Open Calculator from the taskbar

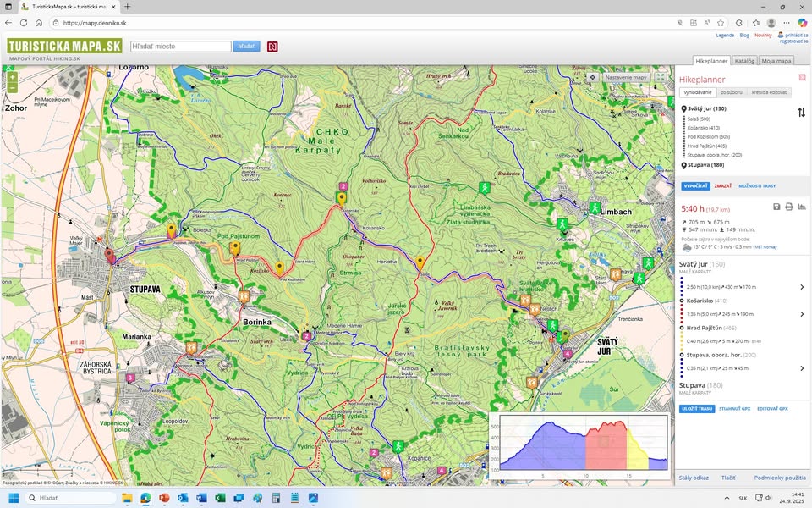click(x=276, y=498)
